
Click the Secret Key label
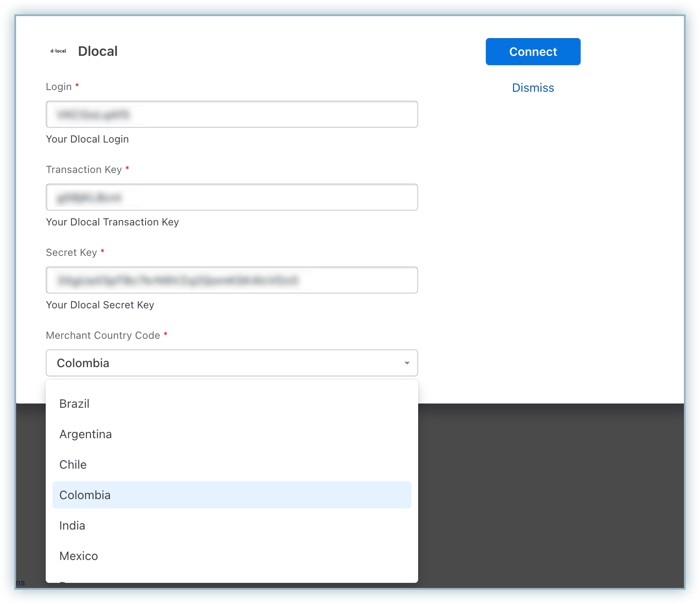(x=72, y=253)
